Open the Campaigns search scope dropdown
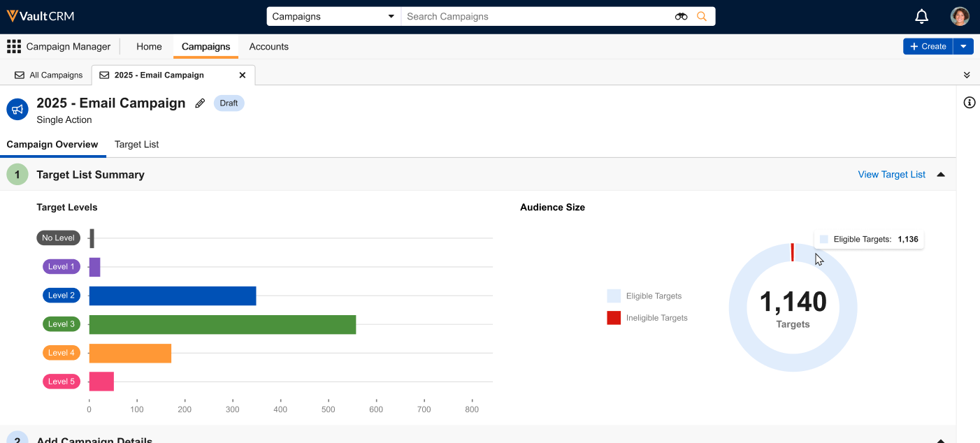980x443 pixels. coord(333,17)
